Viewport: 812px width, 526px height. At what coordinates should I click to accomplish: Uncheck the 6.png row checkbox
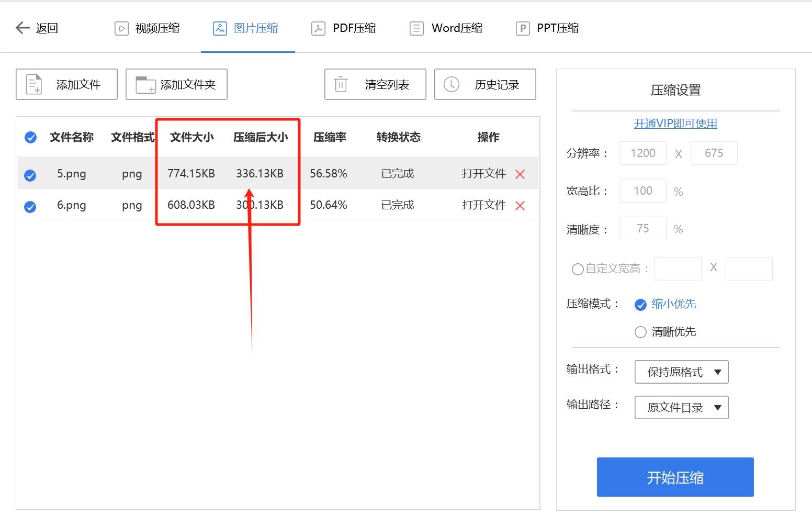tap(30, 207)
